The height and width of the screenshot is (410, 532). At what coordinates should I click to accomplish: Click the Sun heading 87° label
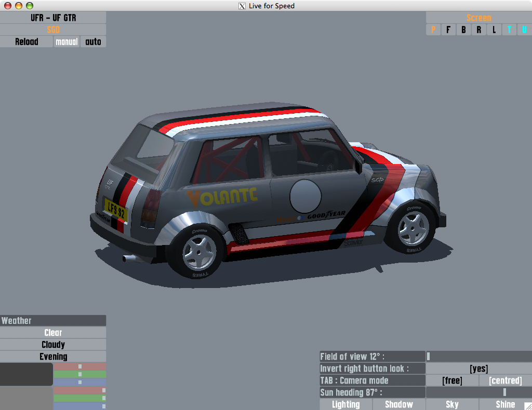click(x=372, y=392)
